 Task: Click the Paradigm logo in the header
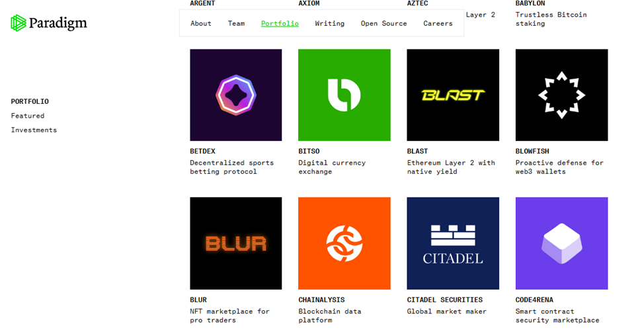tap(49, 23)
